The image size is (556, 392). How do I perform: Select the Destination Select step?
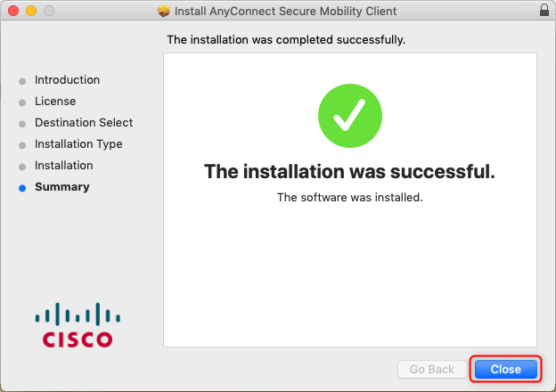point(84,123)
